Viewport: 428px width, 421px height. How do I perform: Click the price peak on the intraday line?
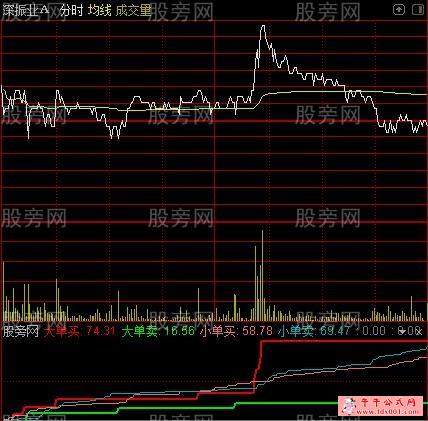(x=263, y=26)
